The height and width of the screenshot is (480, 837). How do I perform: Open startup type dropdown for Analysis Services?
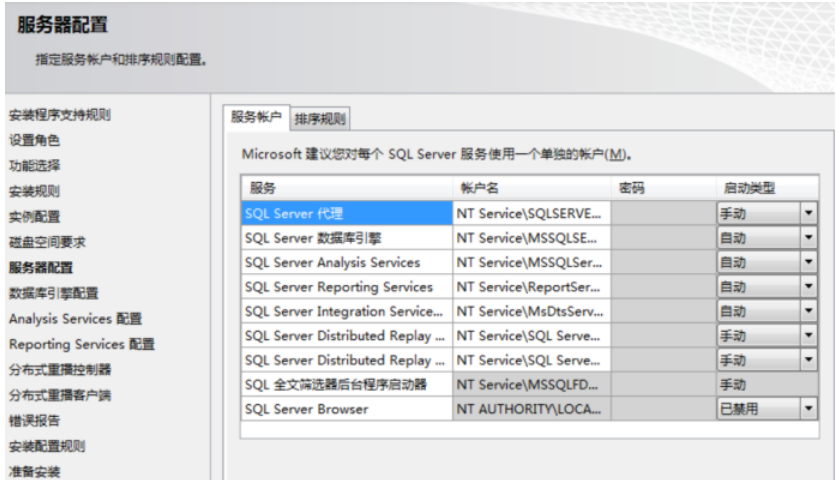click(809, 262)
